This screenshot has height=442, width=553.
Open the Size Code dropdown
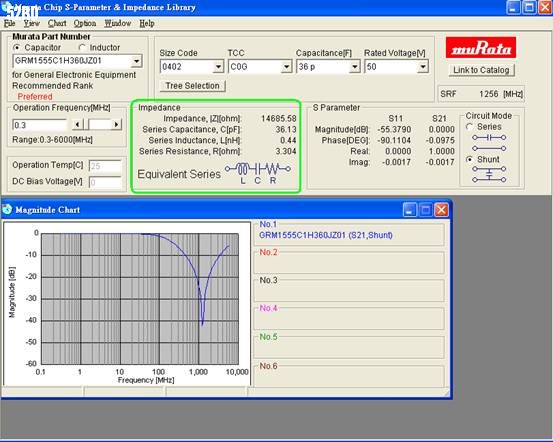218,67
